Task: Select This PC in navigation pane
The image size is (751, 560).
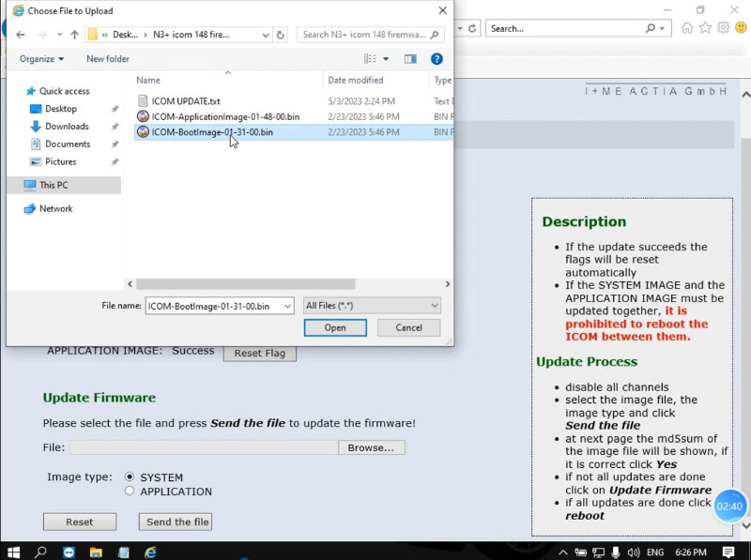Action: [64, 185]
